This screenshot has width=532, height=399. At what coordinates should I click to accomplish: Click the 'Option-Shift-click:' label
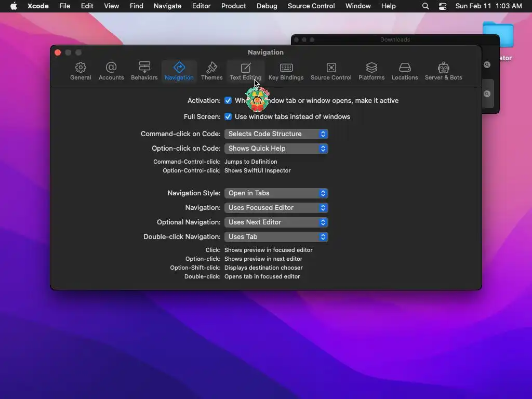[195, 268]
